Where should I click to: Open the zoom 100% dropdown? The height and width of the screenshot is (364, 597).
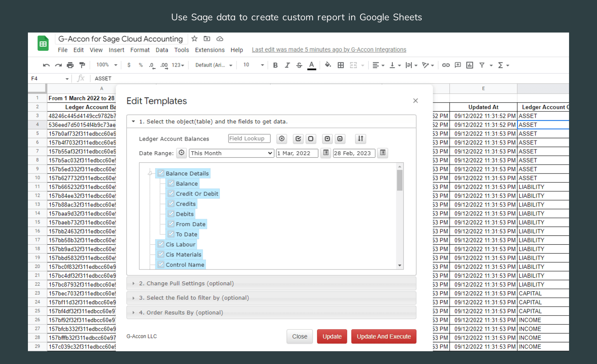click(x=107, y=65)
